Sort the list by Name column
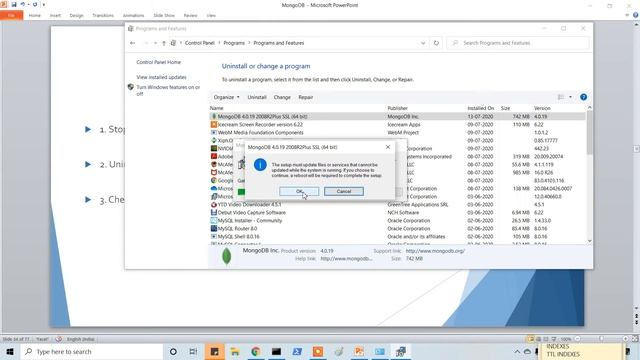Screen dimensions: 640x360 click(216, 108)
